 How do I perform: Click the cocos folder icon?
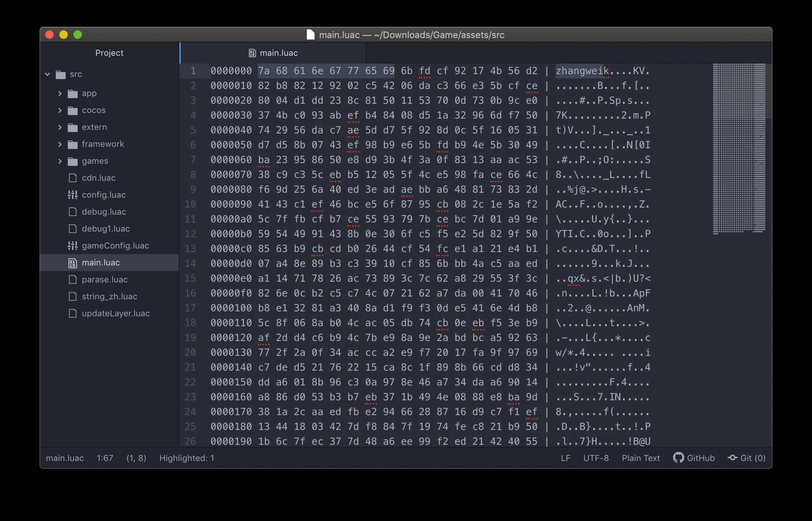[x=73, y=110]
